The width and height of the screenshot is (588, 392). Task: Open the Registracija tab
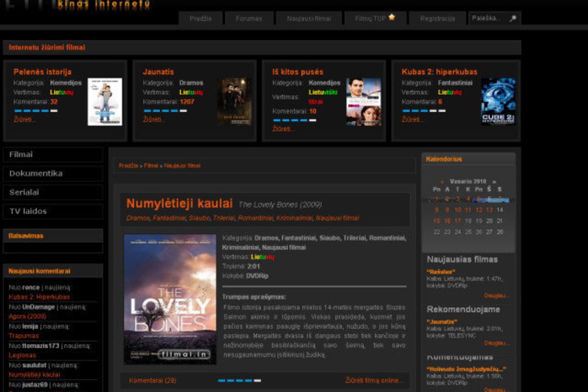(437, 18)
